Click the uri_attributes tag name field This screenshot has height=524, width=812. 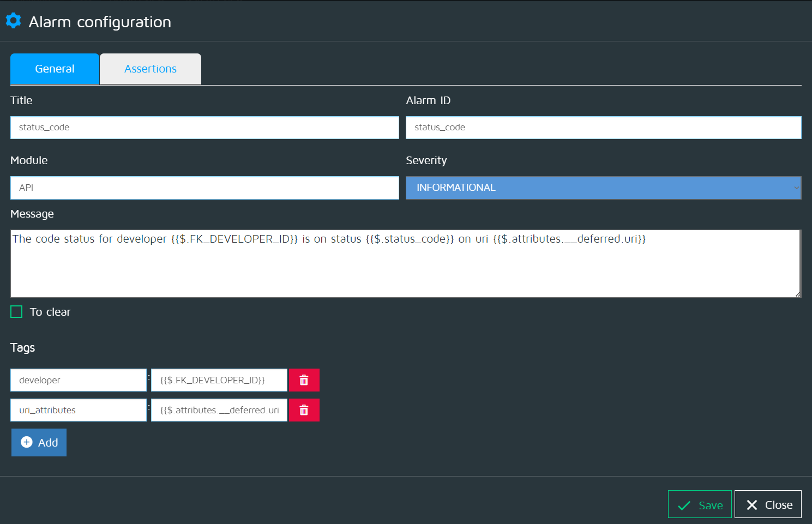(79, 410)
